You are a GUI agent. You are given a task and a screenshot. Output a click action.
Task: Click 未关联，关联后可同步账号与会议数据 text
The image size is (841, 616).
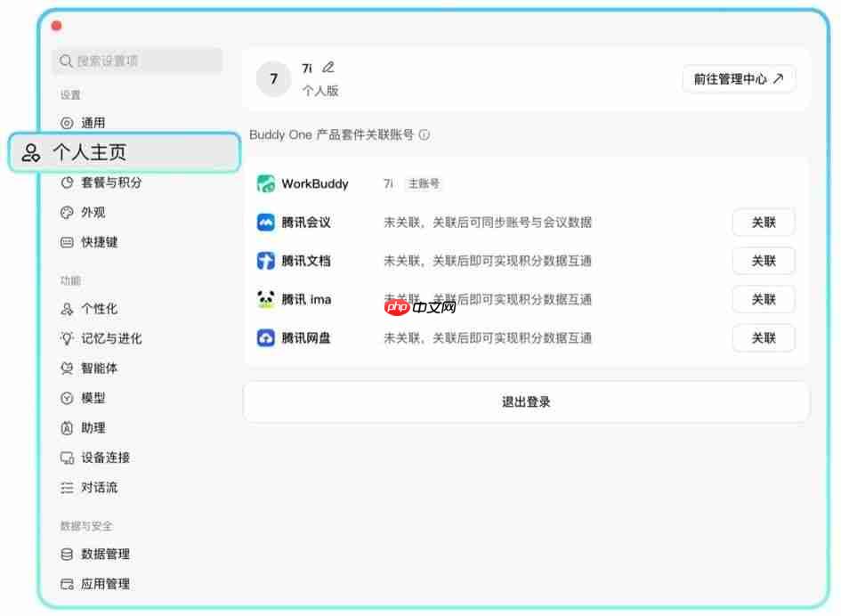(487, 223)
